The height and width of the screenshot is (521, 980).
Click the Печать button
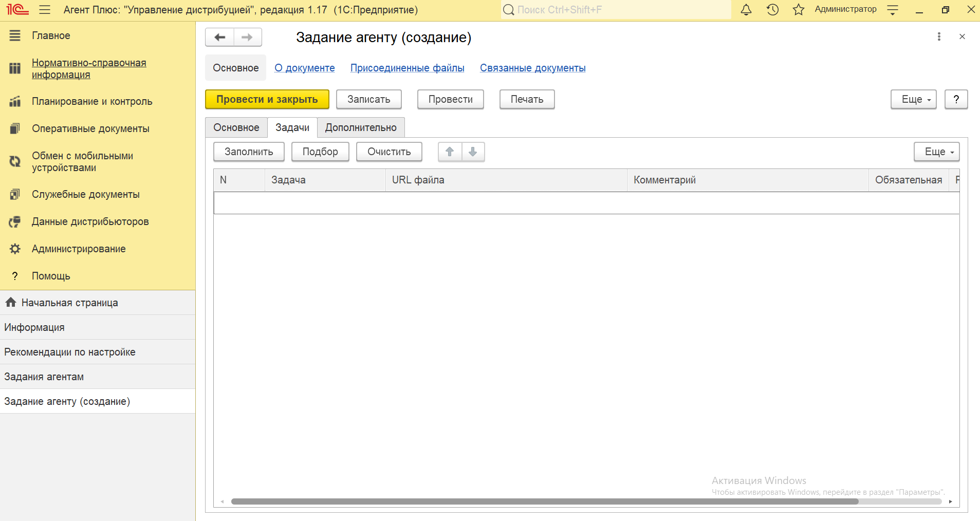pos(527,99)
